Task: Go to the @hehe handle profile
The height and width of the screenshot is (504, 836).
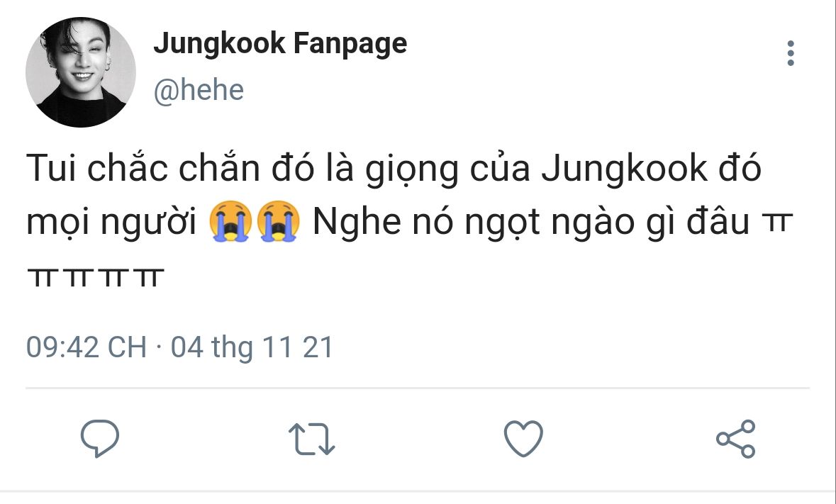Action: 199,90
